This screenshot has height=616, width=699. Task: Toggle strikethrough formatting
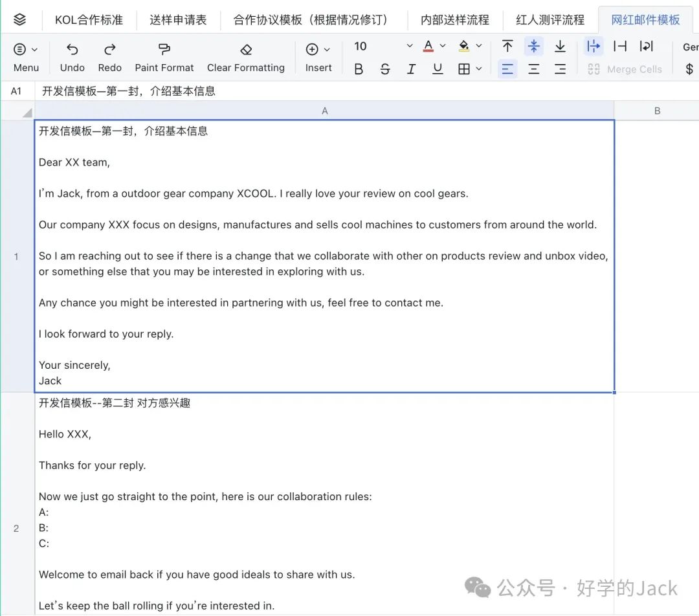tap(385, 69)
